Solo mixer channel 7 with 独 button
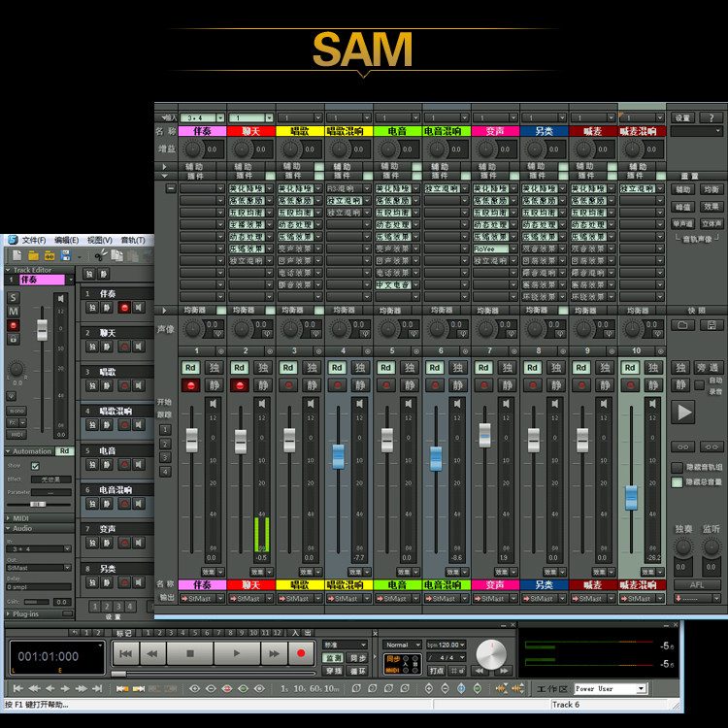 [x=507, y=368]
